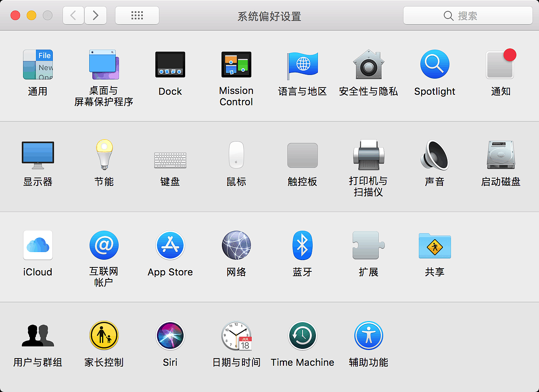
Task: Click the 搜索 search field
Action: click(468, 16)
